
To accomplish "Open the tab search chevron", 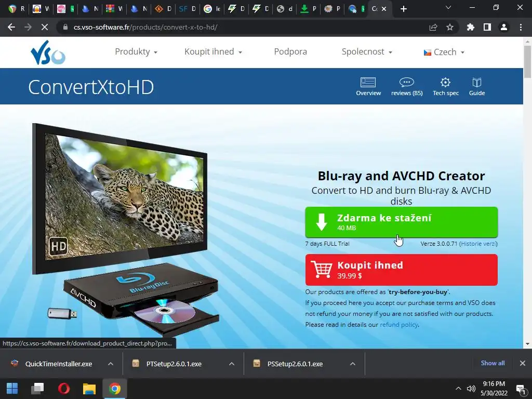I will tap(448, 8).
